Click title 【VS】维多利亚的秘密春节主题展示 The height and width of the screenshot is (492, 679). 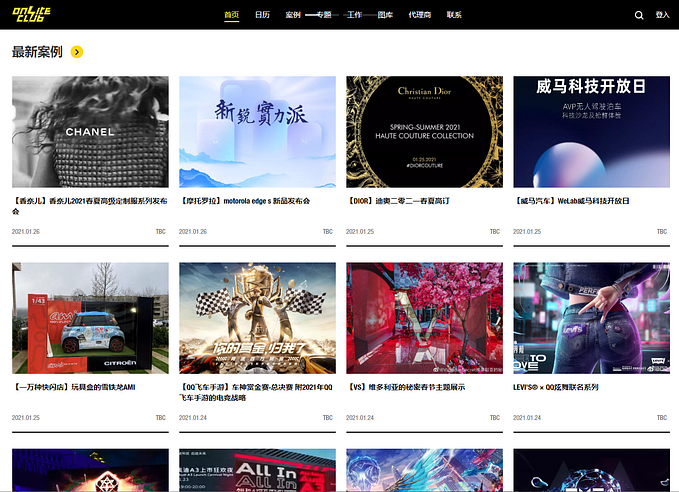(406, 387)
